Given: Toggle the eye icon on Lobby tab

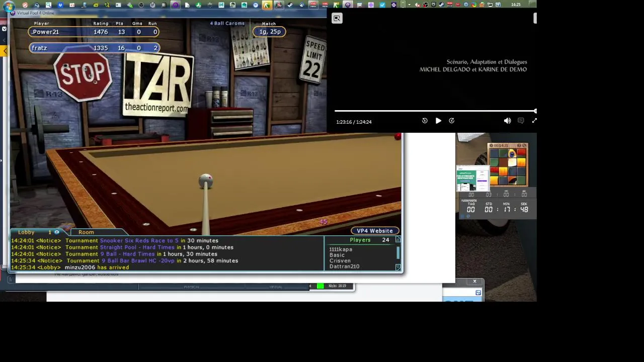Looking at the screenshot, I should (57, 232).
